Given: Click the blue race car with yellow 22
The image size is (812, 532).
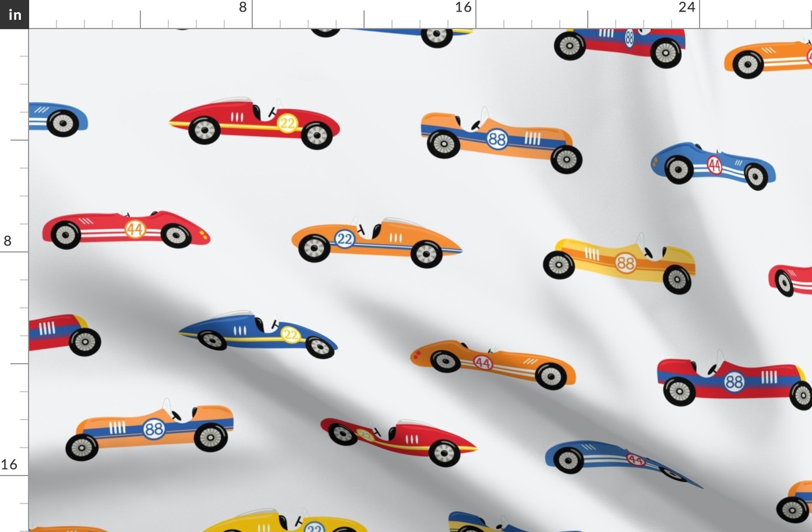Looking at the screenshot, I should coord(258,334).
